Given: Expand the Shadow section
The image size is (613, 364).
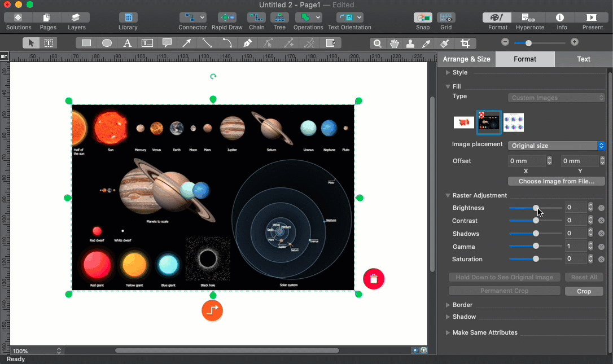Looking at the screenshot, I should 448,317.
